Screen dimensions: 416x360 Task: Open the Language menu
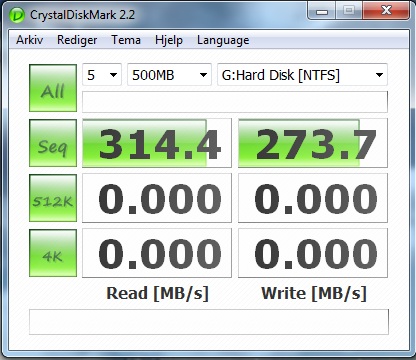coord(223,40)
